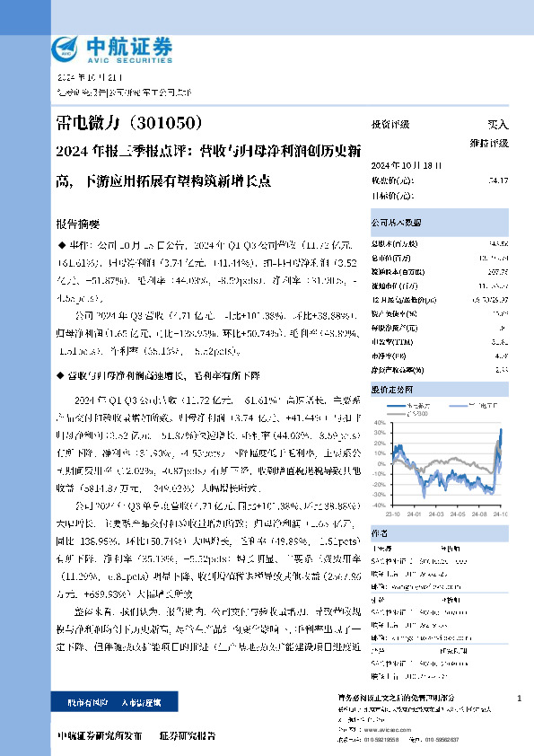
Task: Click the 股市有风险 入市需谨慎 banner
Action: [115, 702]
